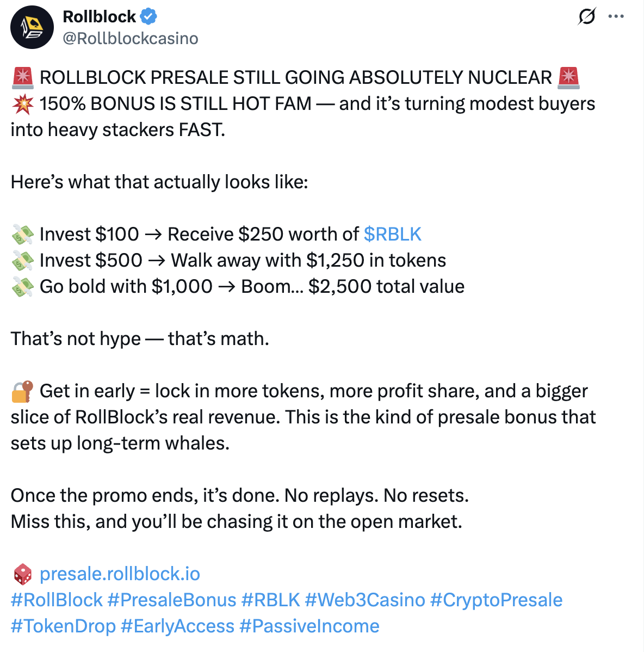644x652 pixels.
Task: Open the #TokenDrop hashtag
Action: coord(63,626)
